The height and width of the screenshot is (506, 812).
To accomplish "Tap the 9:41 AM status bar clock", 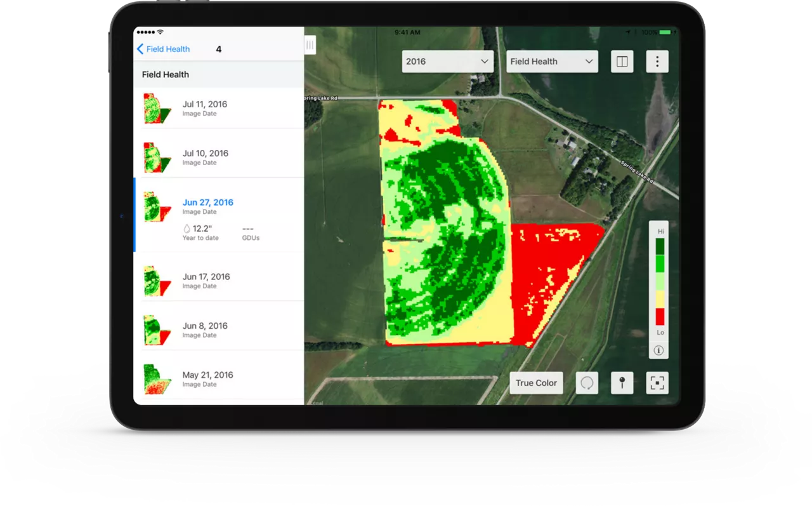I will pyautogui.click(x=407, y=32).
